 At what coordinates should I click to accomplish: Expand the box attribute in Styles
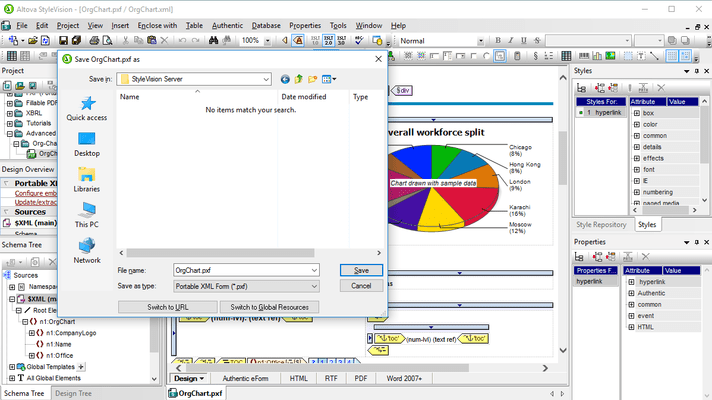[634, 113]
